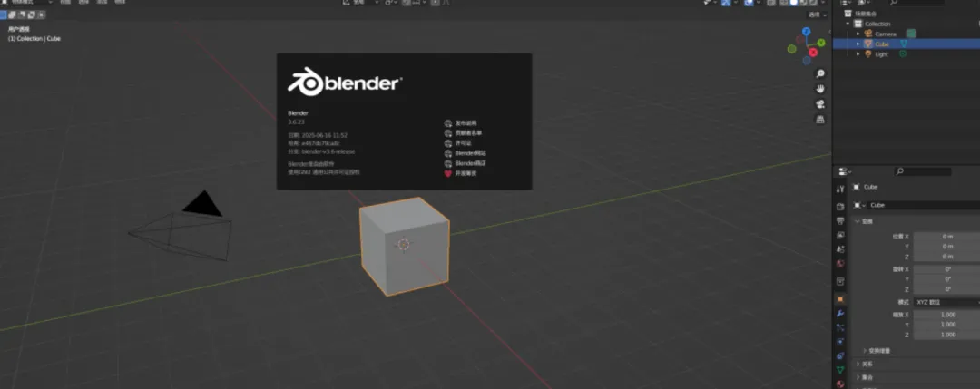The width and height of the screenshot is (980, 389).
Task: Toggle X-ray mode in viewport header
Action: (x=771, y=3)
